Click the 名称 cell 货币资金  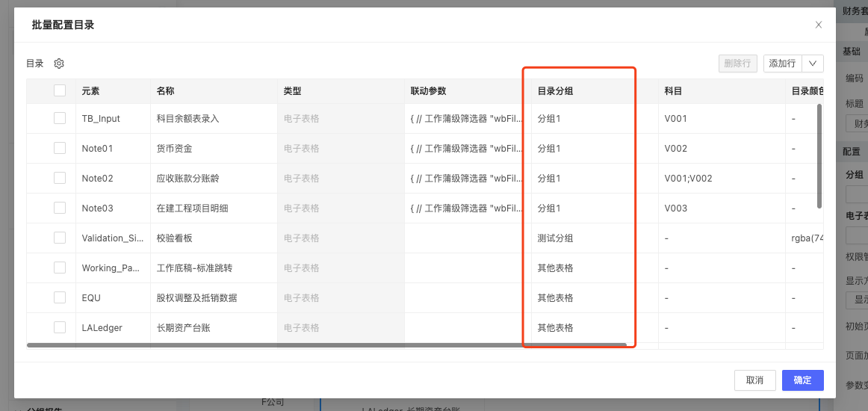click(175, 149)
